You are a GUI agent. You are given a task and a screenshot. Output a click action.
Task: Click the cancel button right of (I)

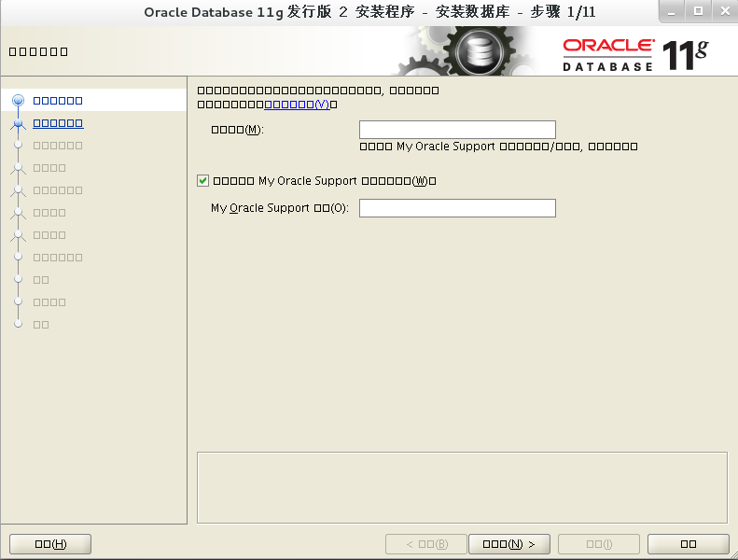[x=689, y=544]
